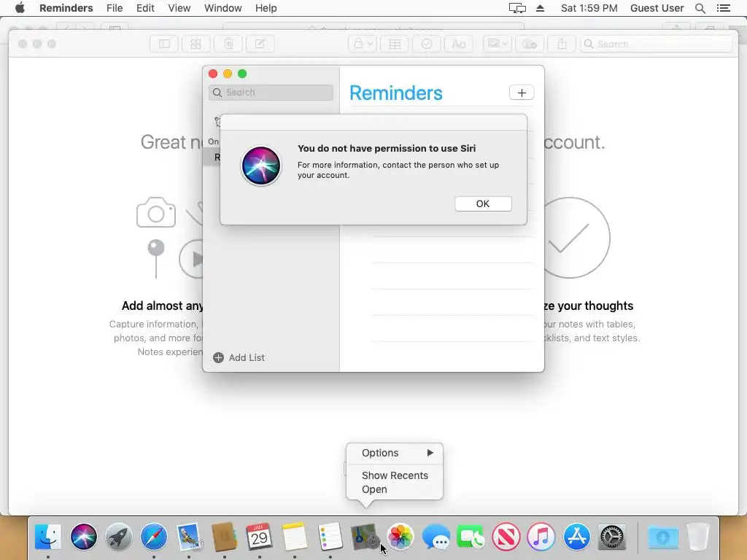
Task: Open Launchpad from the dock
Action: [119, 537]
